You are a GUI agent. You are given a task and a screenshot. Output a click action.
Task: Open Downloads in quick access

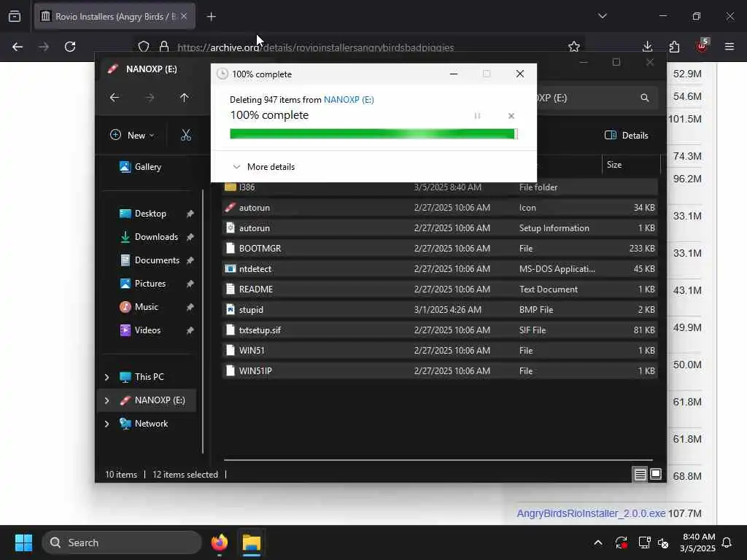click(x=149, y=237)
